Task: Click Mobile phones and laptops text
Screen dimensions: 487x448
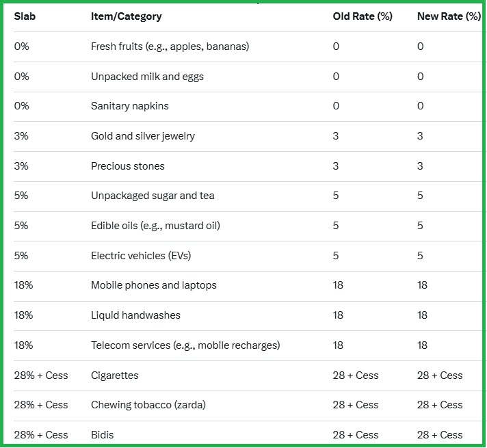Action: click(x=154, y=285)
